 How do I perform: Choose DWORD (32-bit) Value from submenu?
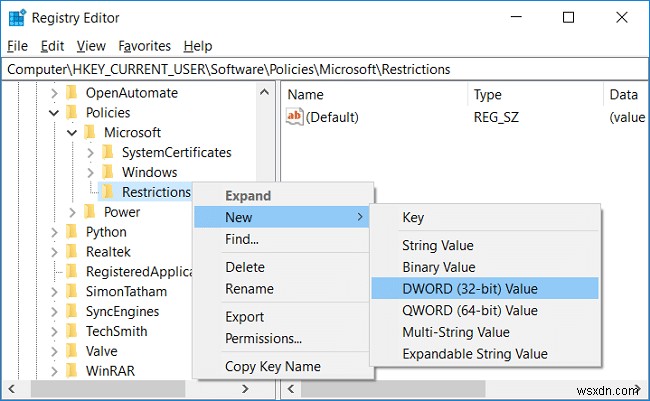click(x=470, y=289)
